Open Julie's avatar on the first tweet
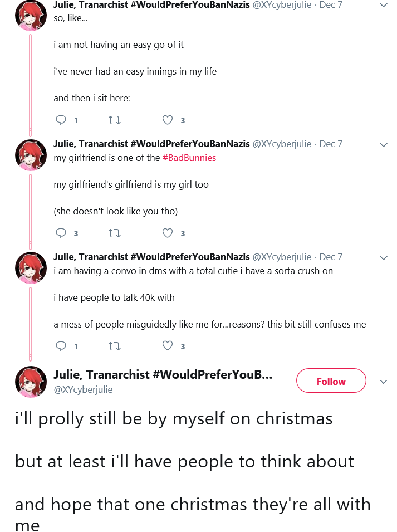Image resolution: width=397 pixels, height=532 pixels. (x=31, y=16)
